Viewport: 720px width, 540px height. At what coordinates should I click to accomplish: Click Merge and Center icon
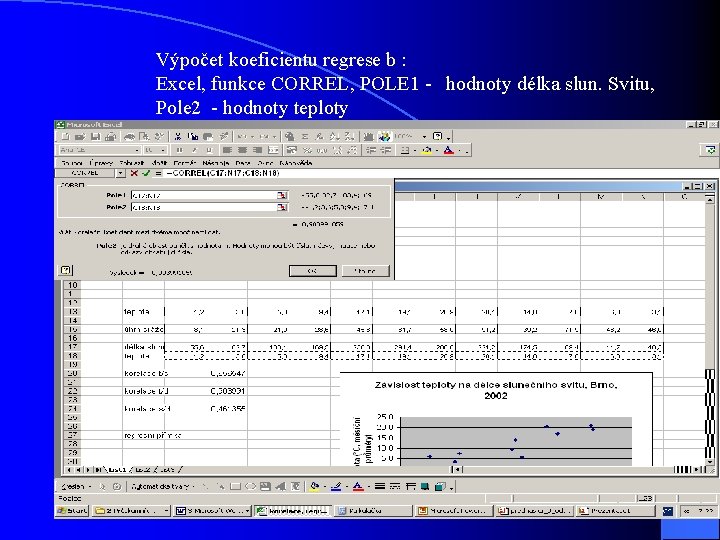(x=273, y=150)
